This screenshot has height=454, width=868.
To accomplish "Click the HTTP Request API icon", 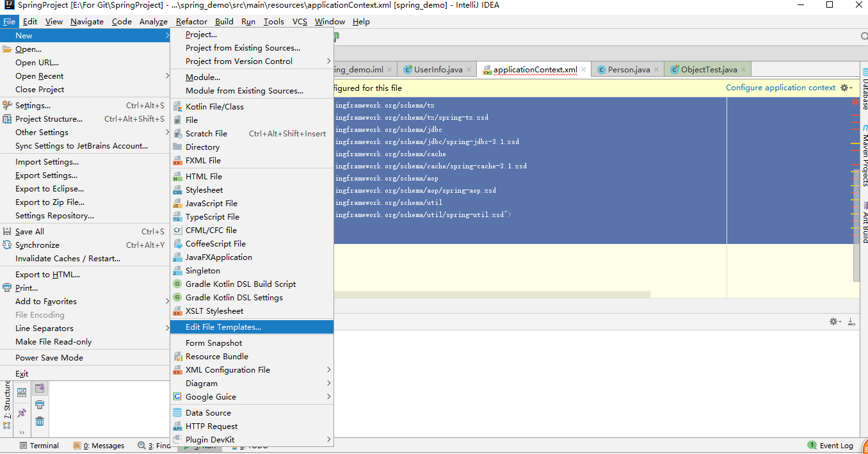I will 177,426.
